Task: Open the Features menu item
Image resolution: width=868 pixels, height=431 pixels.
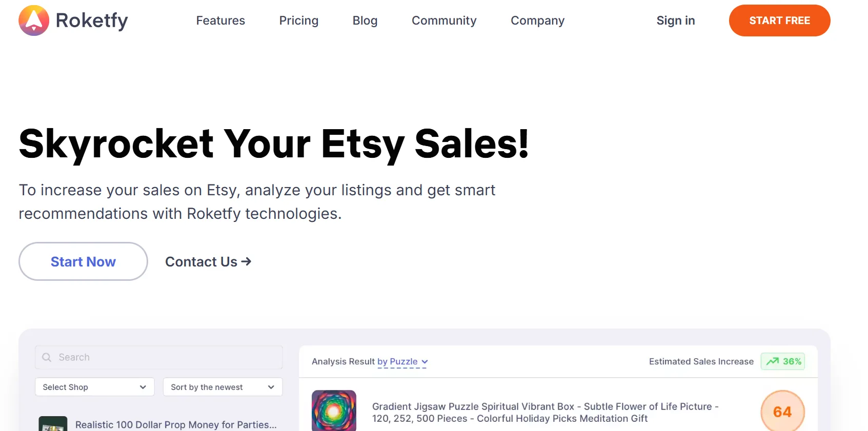Action: click(x=220, y=20)
